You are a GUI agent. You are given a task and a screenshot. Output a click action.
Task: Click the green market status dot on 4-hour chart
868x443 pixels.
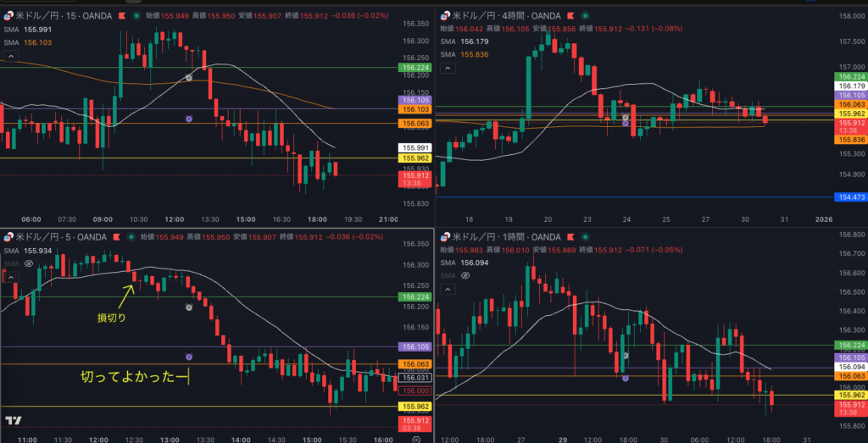pos(583,15)
